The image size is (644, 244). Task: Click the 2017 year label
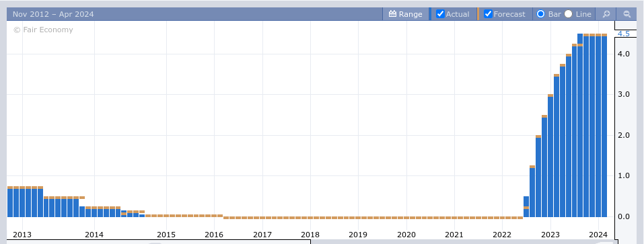262,235
